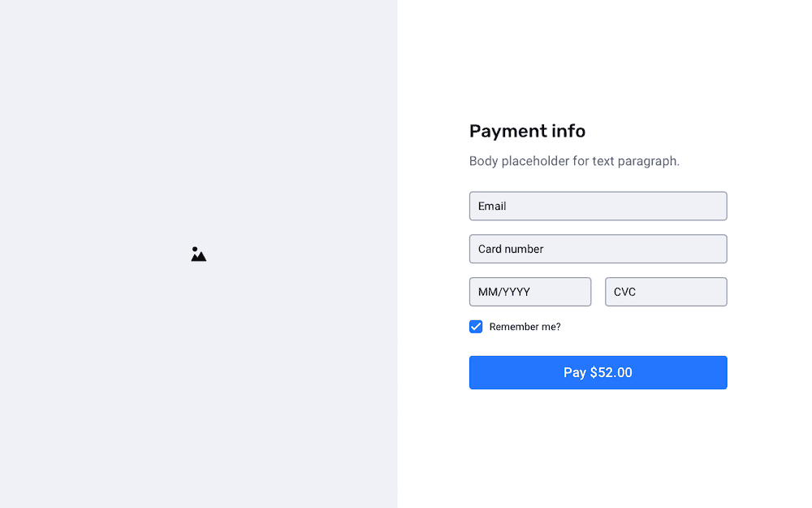Select the Card number field

[x=598, y=249]
